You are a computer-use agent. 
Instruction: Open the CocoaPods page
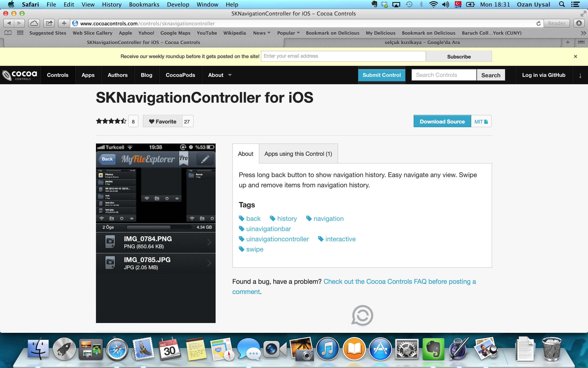tap(180, 75)
